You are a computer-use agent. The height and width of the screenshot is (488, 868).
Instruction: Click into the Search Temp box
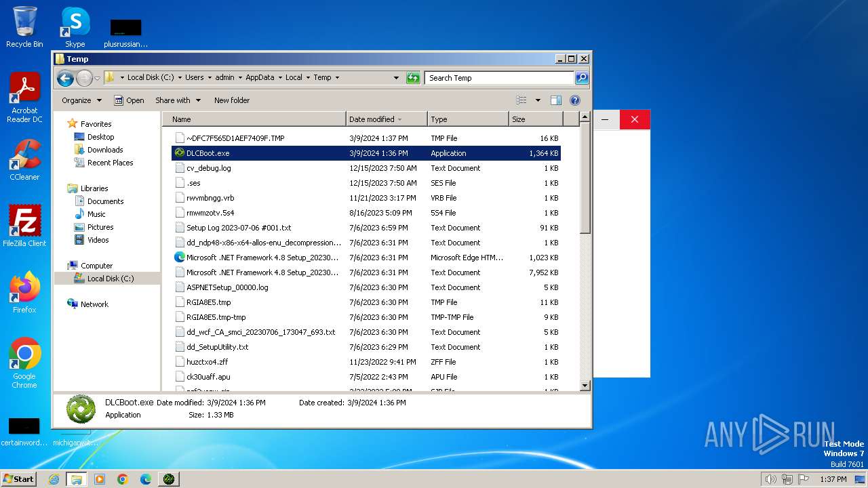[x=500, y=78]
